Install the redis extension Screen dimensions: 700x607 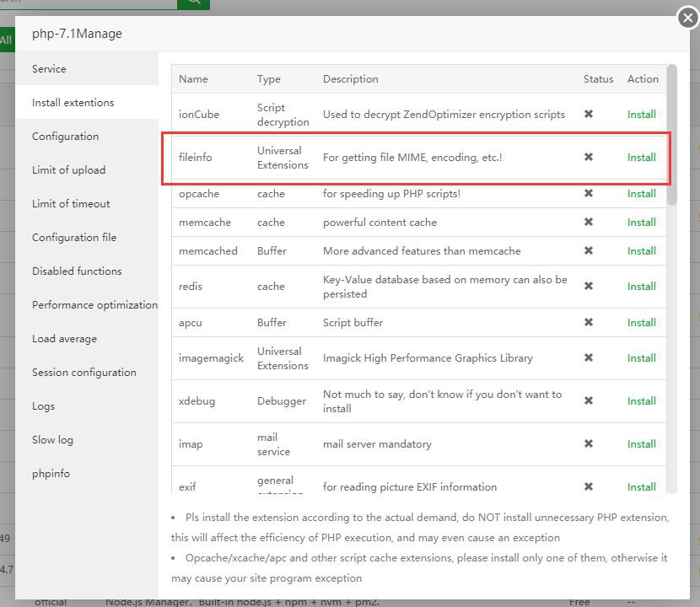pos(641,286)
